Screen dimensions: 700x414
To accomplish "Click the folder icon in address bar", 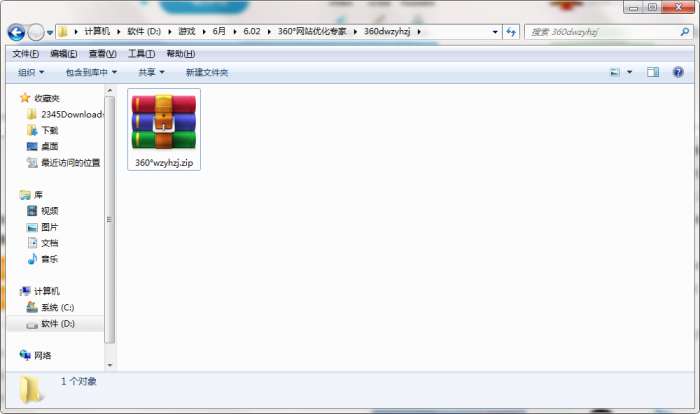I will (x=63, y=32).
